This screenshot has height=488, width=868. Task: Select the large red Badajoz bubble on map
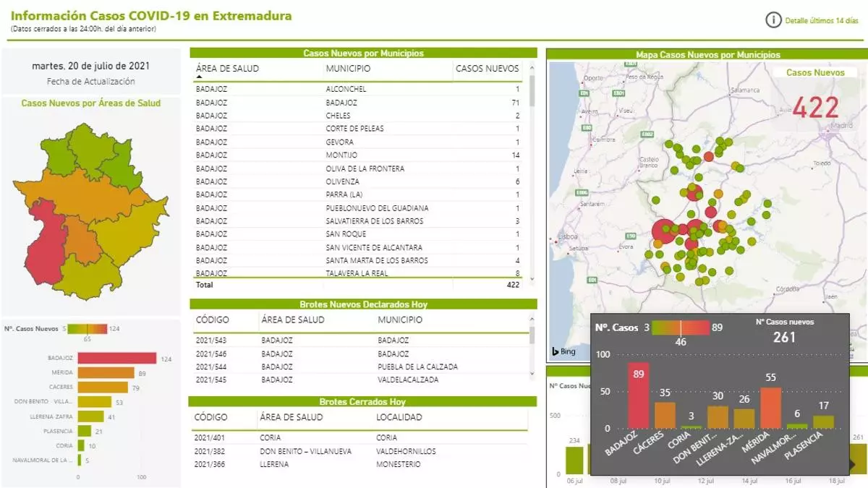point(663,232)
